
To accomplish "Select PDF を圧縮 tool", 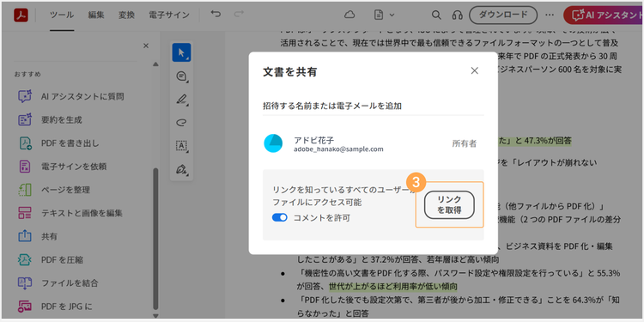I will [x=52, y=259].
